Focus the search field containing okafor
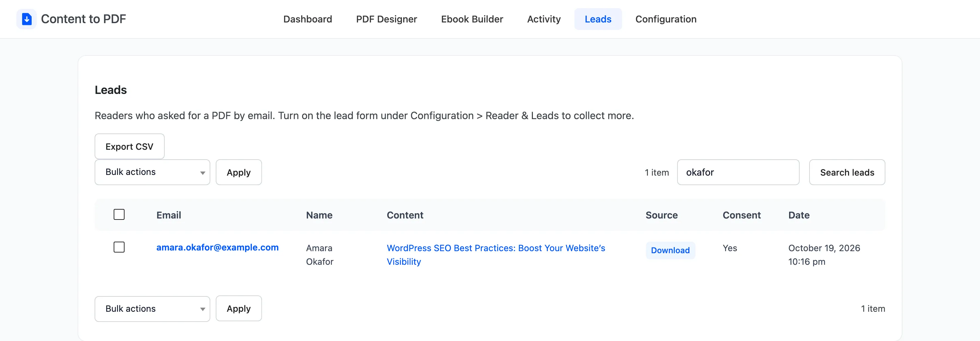 pyautogui.click(x=738, y=173)
